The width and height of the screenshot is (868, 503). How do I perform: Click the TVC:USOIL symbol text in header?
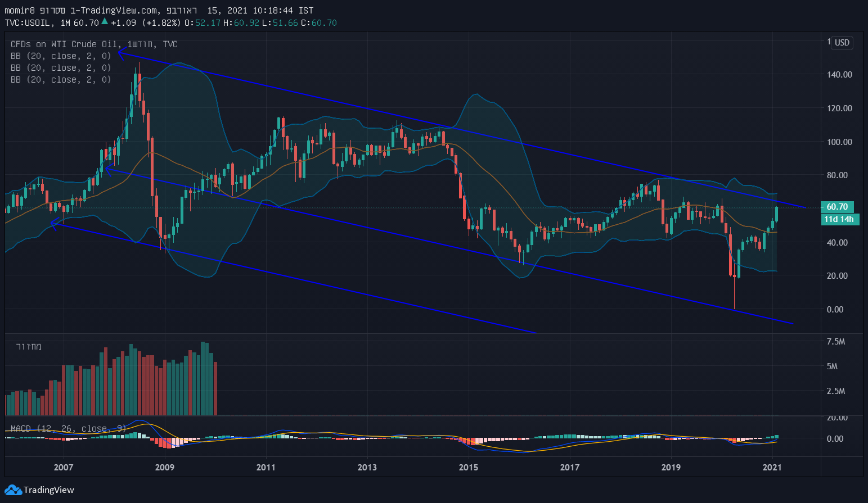coord(30,23)
